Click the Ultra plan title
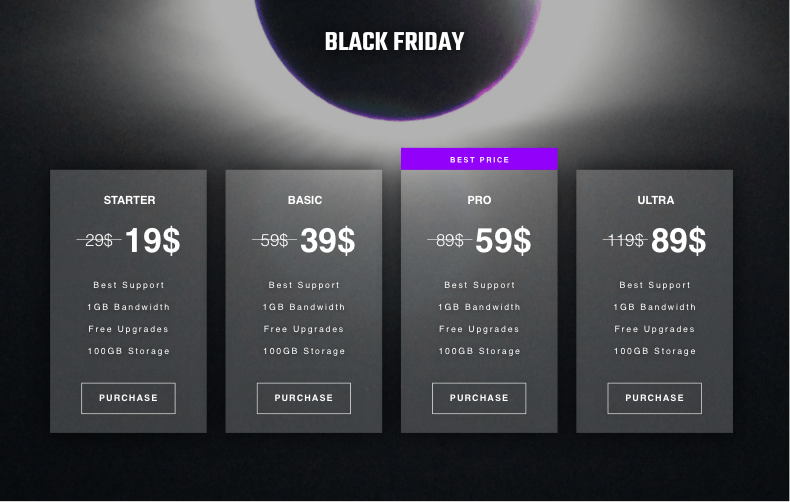Image resolution: width=790 pixels, height=502 pixels. (x=655, y=200)
